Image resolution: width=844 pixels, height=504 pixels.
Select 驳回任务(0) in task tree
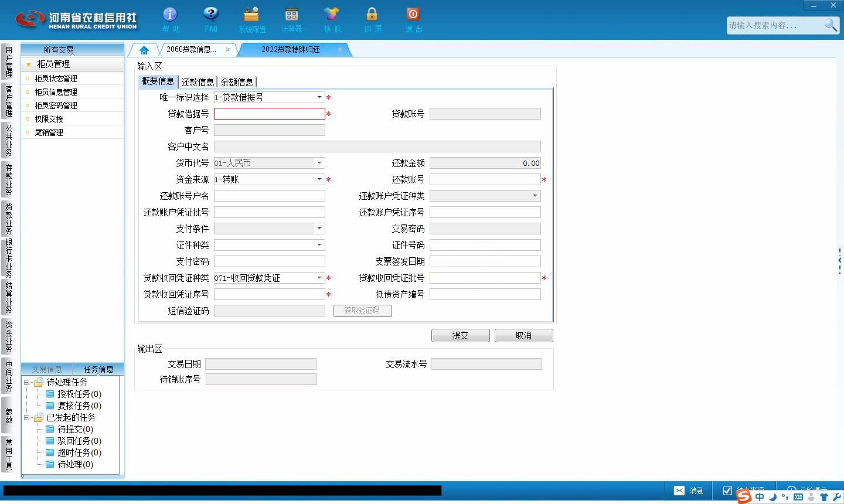(79, 441)
